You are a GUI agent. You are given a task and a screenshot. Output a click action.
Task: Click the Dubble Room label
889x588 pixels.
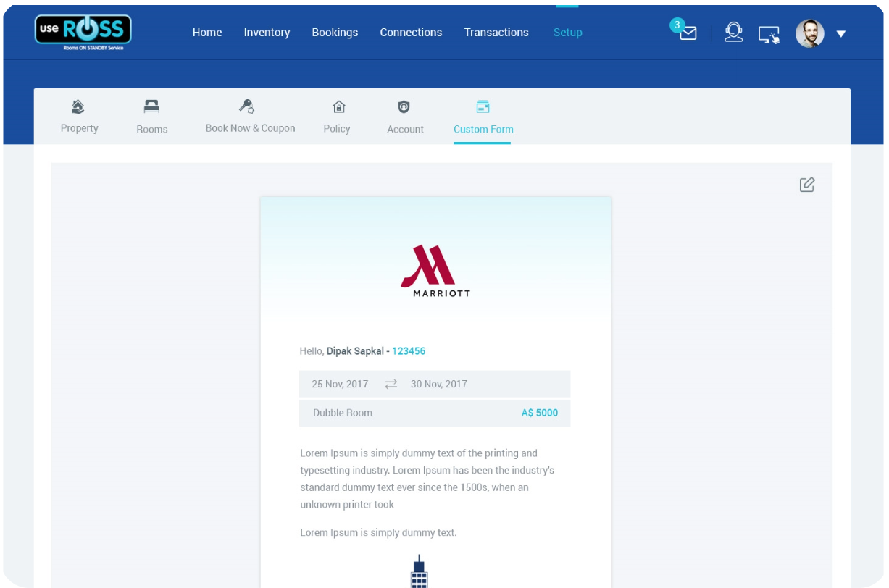click(x=343, y=413)
